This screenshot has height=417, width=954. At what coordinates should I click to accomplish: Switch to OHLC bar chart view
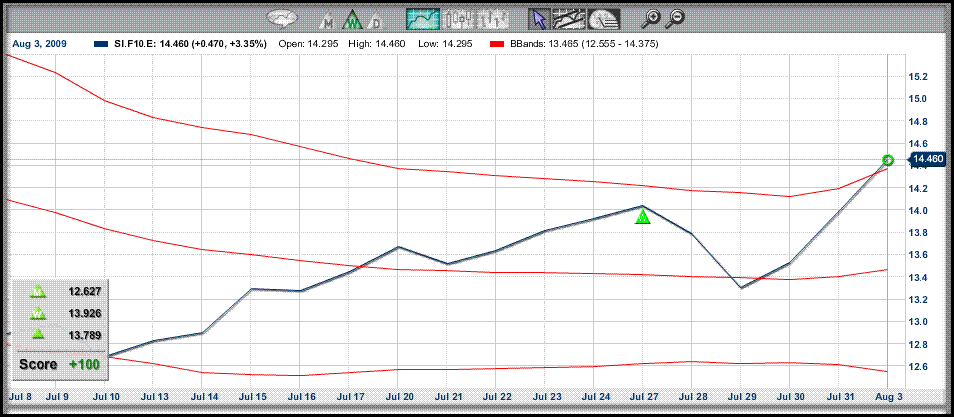point(492,19)
